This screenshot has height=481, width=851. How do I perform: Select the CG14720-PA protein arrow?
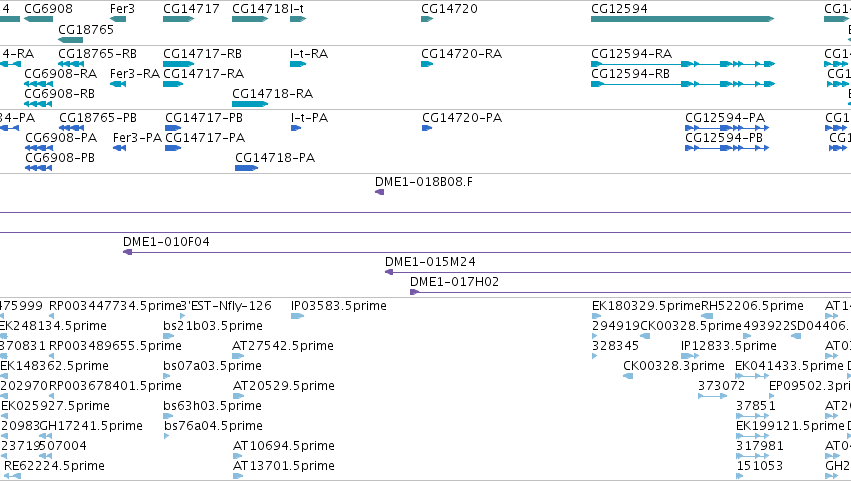click(x=427, y=128)
